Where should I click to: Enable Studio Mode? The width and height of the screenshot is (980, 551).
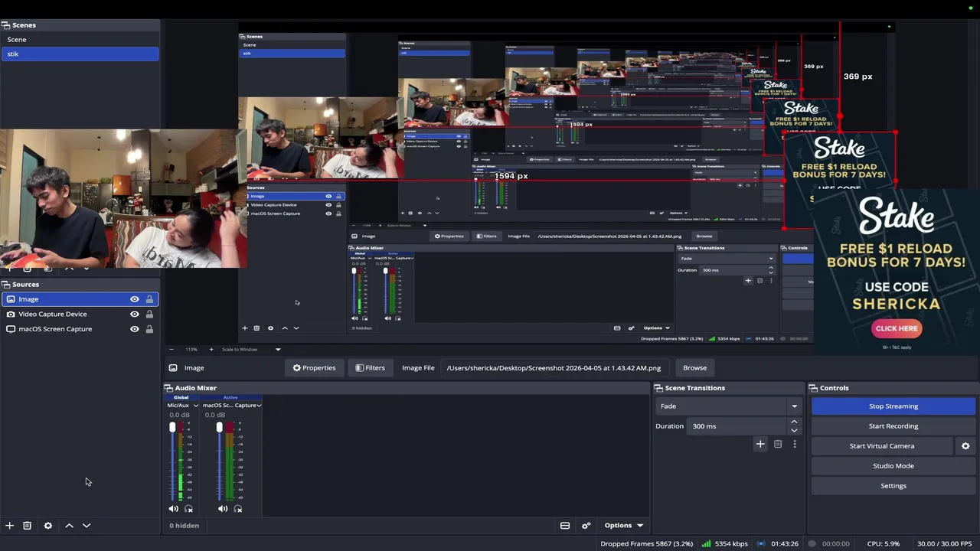[893, 466]
